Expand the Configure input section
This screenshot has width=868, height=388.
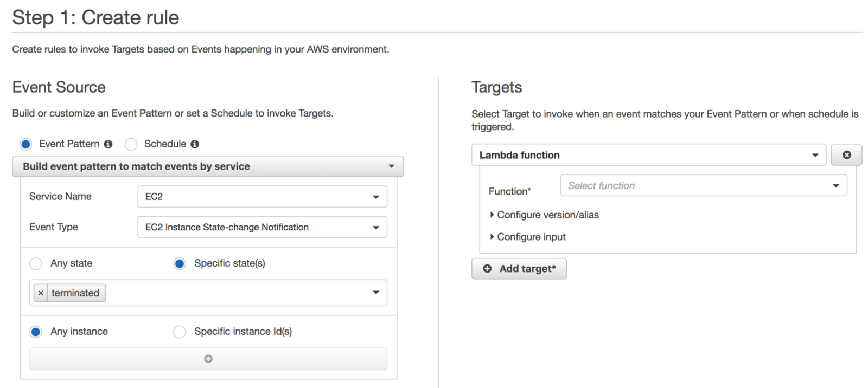531,237
